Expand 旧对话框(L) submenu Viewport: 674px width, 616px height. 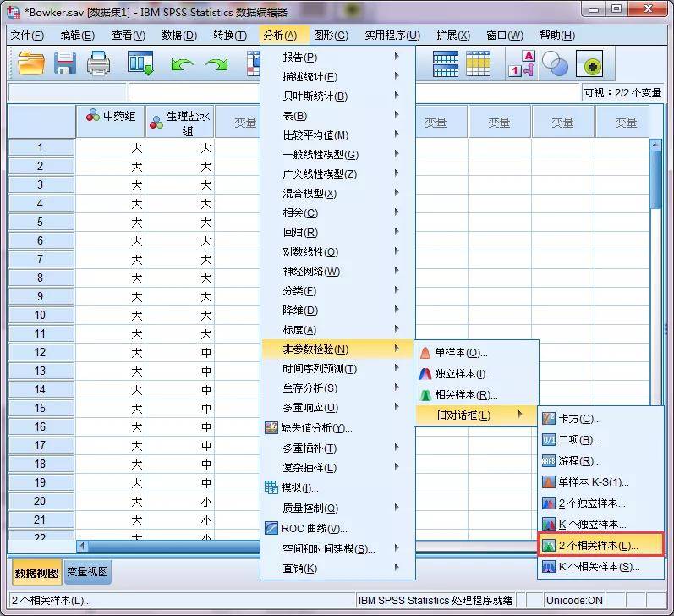(476, 415)
